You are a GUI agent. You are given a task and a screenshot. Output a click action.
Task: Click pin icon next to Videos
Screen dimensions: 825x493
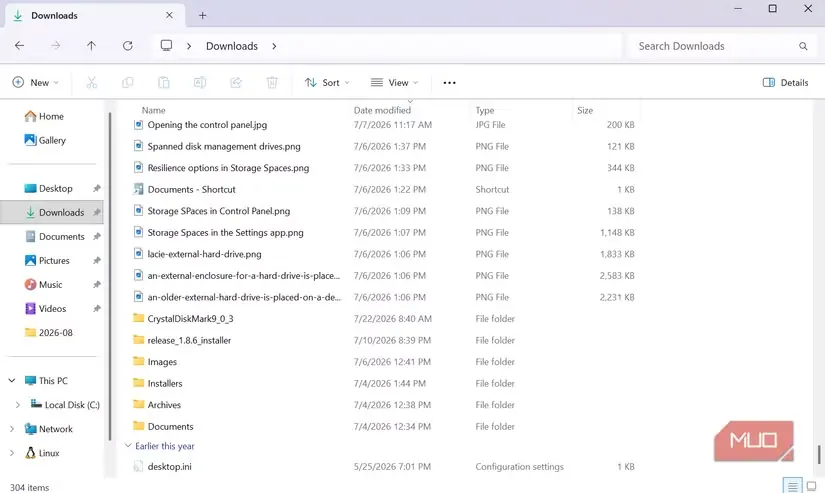click(x=97, y=309)
